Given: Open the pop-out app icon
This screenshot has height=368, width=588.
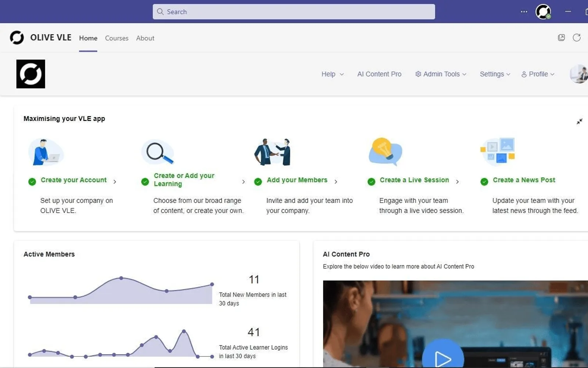Looking at the screenshot, I should click(x=561, y=38).
